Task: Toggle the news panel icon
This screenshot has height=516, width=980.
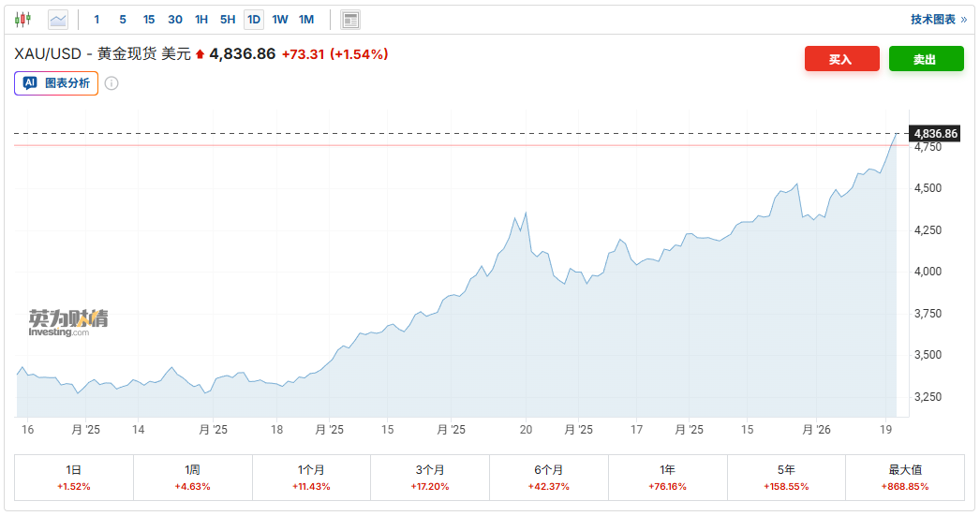Action: pyautogui.click(x=350, y=20)
